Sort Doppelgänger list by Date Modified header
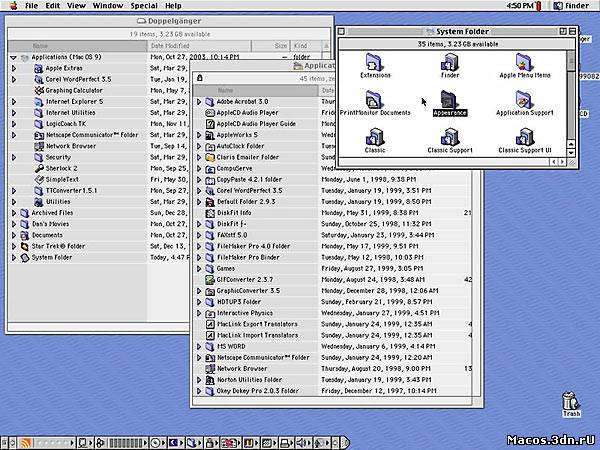This screenshot has width=600, height=450. [199, 46]
